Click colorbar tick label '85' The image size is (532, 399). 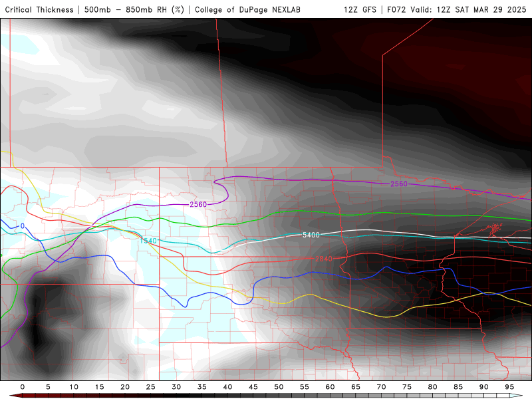tap(458, 387)
